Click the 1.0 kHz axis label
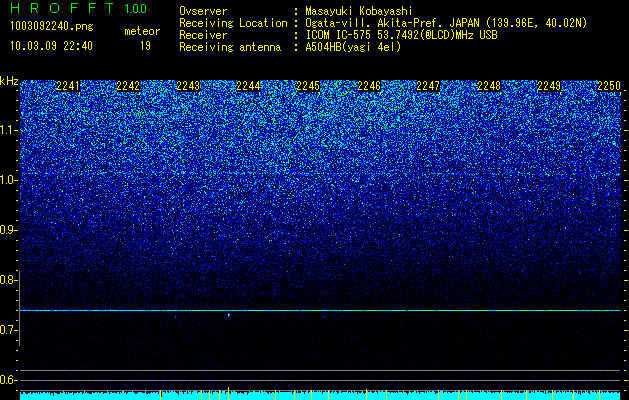 pos(8,180)
